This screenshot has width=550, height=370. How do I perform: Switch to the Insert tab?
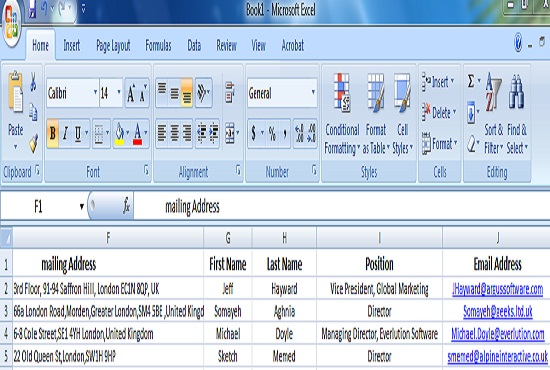point(72,45)
